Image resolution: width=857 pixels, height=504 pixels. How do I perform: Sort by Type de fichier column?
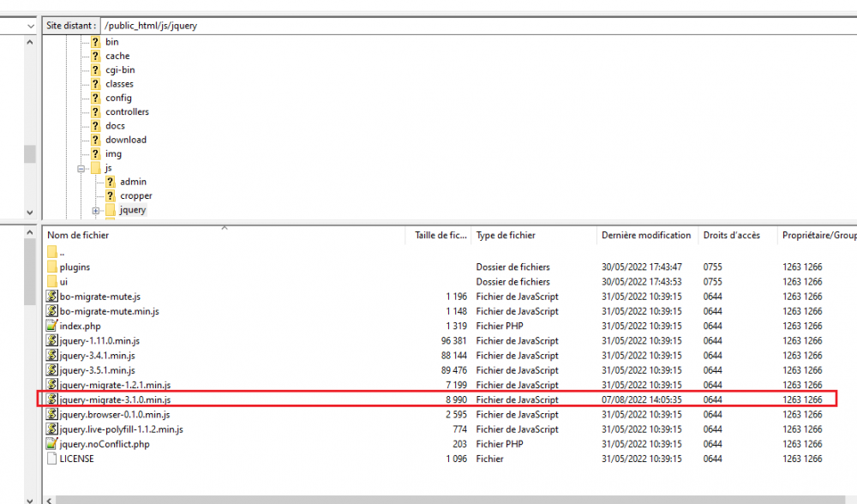533,235
